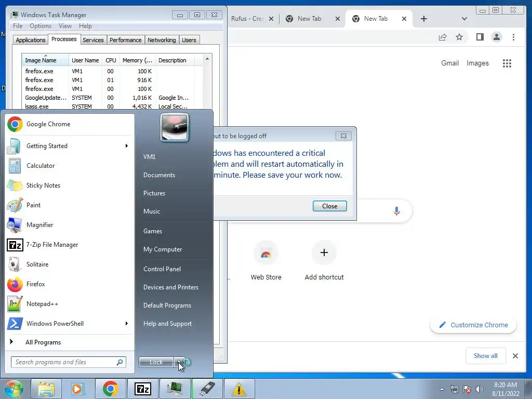Switch to Networking tab in Task Manager
The width and height of the screenshot is (532, 399).
click(162, 40)
